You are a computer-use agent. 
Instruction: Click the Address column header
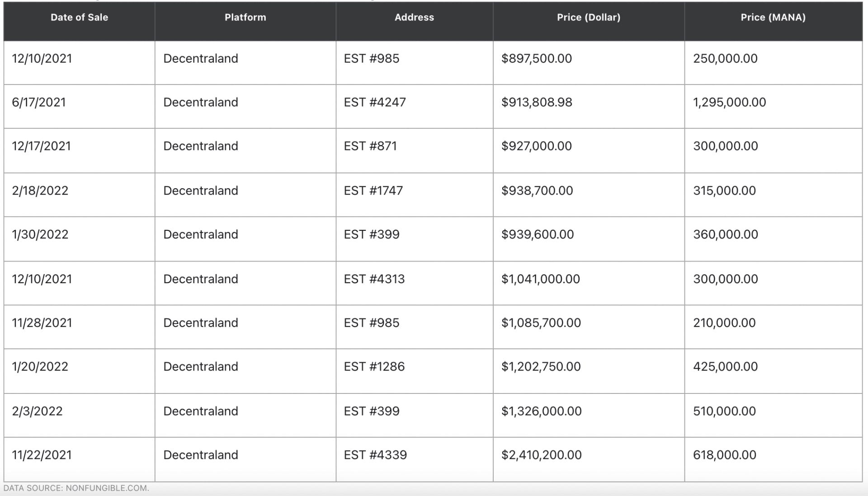pos(414,18)
